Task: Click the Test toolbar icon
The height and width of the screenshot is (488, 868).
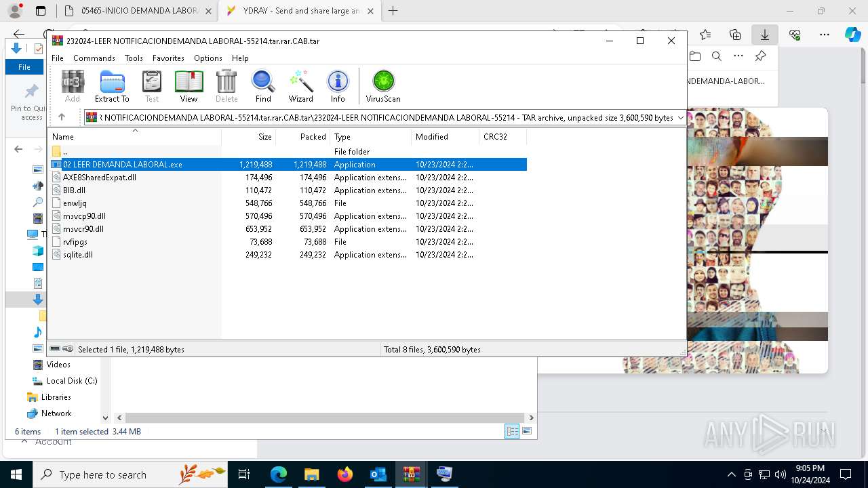Action: (152, 86)
